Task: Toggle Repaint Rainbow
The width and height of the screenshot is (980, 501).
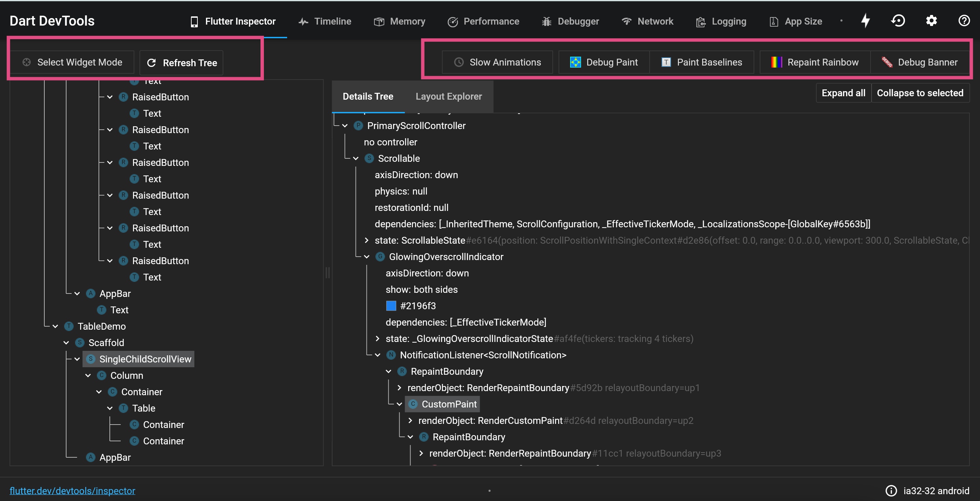Action: coord(815,62)
